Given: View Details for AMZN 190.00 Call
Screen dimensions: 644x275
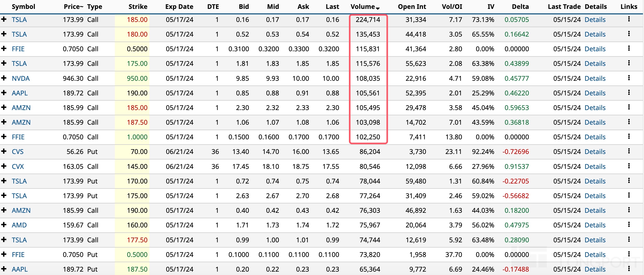Looking at the screenshot, I should (595, 210).
